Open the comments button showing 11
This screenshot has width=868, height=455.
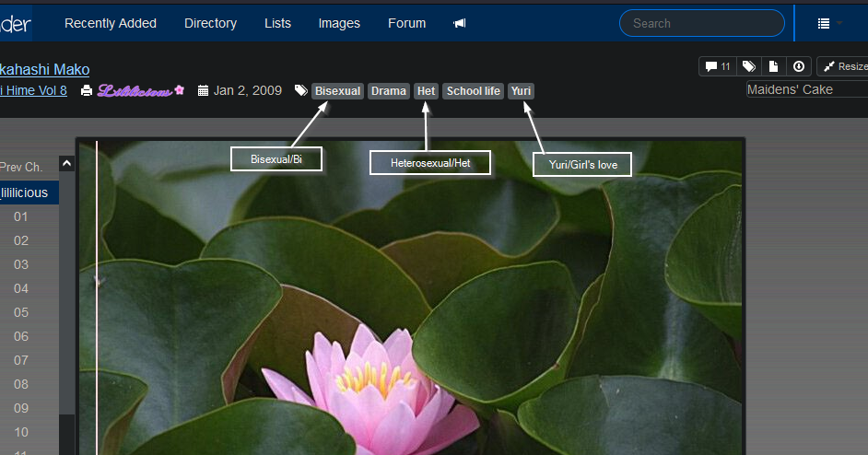718,66
